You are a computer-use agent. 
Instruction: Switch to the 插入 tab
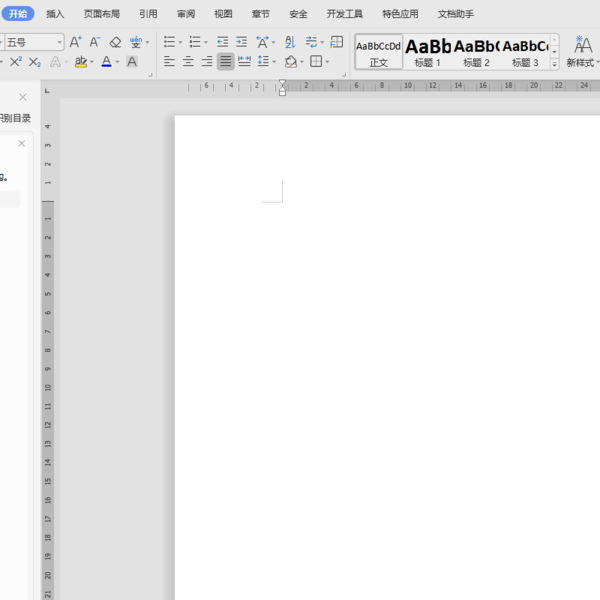(x=55, y=14)
